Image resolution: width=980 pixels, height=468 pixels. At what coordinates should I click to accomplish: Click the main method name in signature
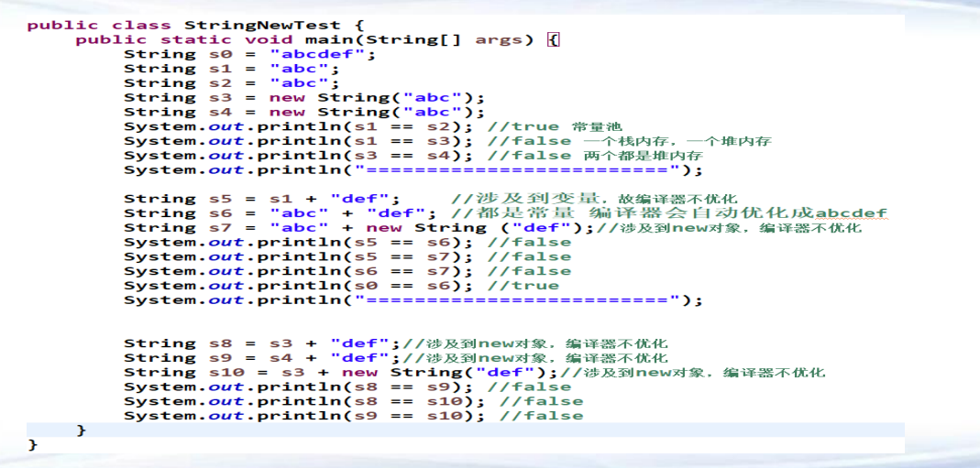click(x=329, y=40)
